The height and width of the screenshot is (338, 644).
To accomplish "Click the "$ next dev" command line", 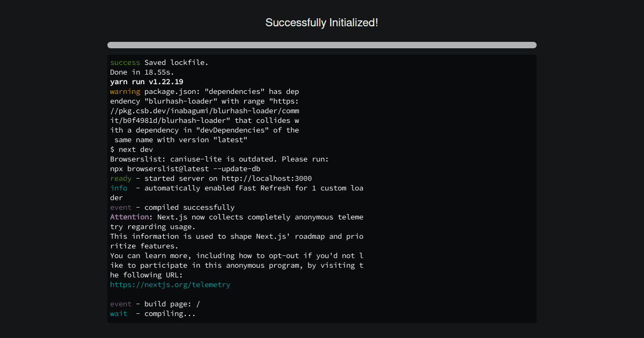I will click(131, 150).
